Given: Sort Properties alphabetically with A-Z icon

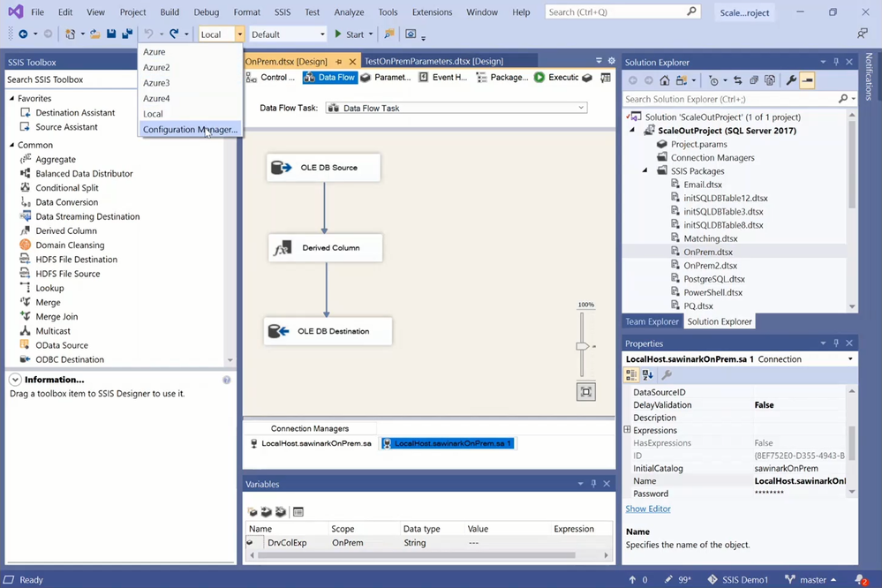Looking at the screenshot, I should click(647, 374).
